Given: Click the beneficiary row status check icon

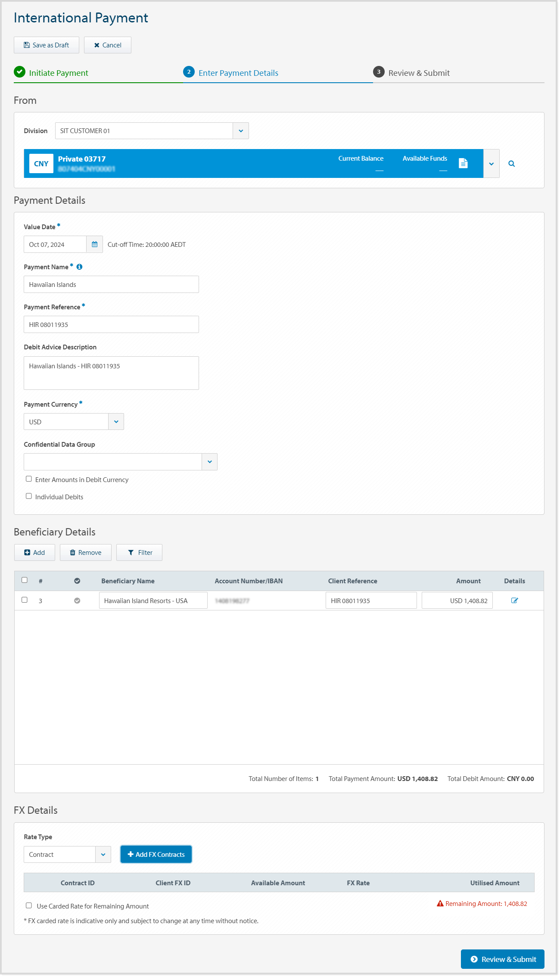Looking at the screenshot, I should click(x=77, y=601).
